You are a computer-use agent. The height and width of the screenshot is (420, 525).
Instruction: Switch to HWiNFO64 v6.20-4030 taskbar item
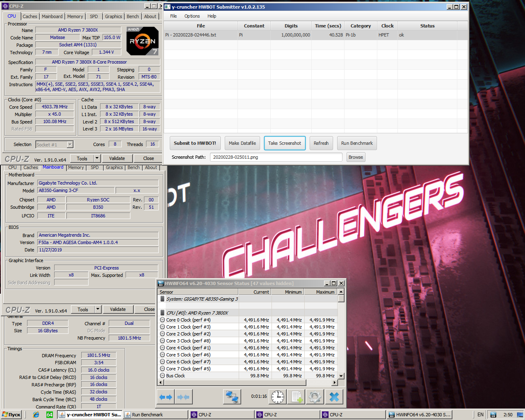419,415
